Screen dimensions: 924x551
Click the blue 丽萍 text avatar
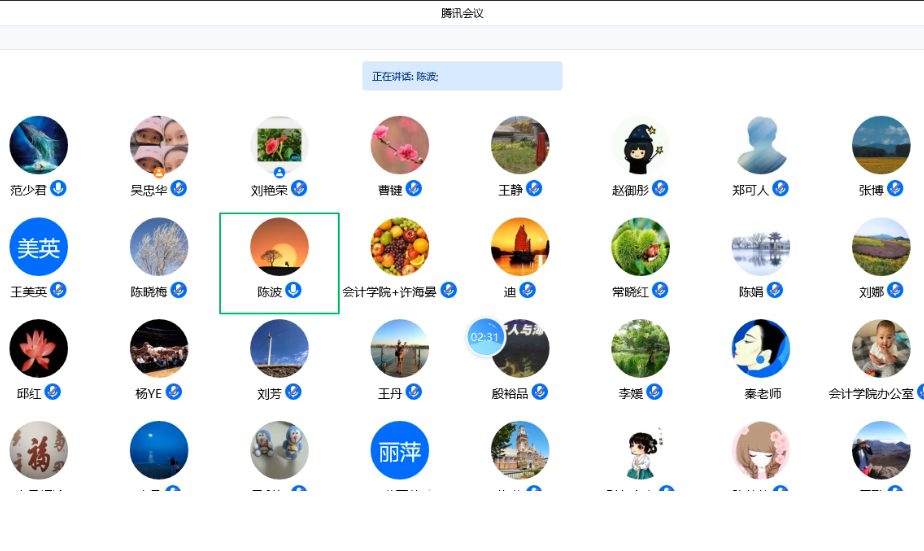pyautogui.click(x=400, y=451)
